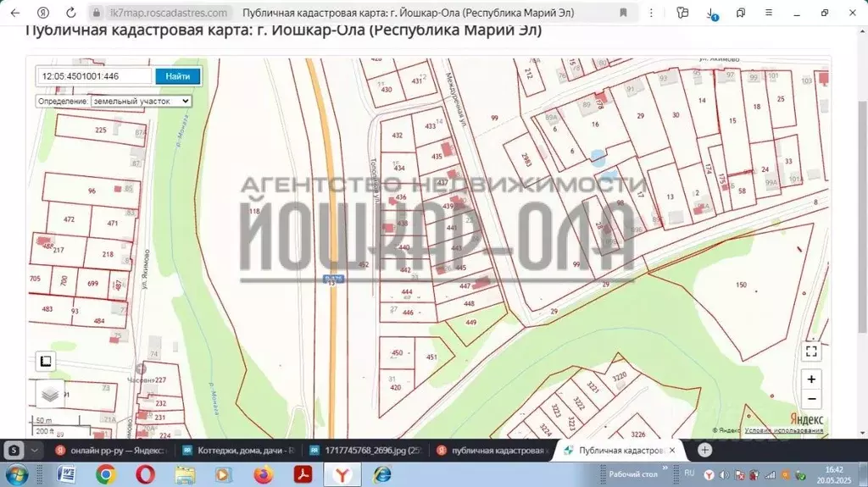Launch Google Chrome from the taskbar

106,475
